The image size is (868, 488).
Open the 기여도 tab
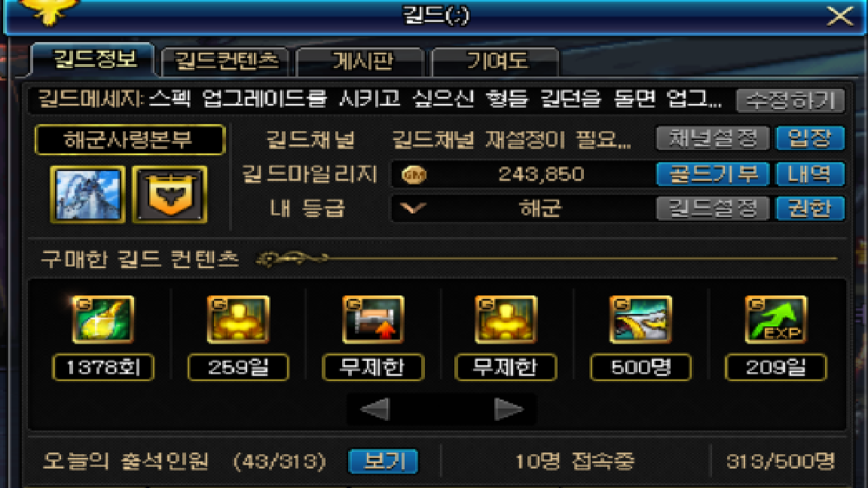496,62
